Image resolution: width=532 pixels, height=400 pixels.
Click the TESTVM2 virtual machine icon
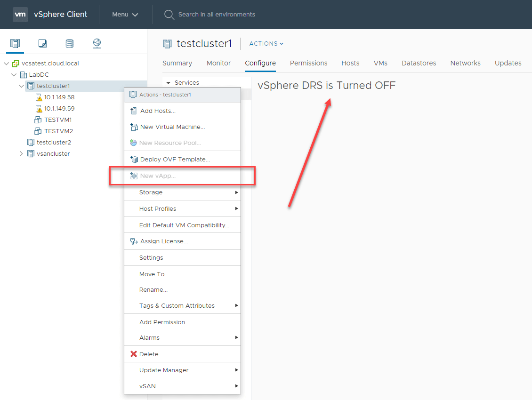point(38,131)
